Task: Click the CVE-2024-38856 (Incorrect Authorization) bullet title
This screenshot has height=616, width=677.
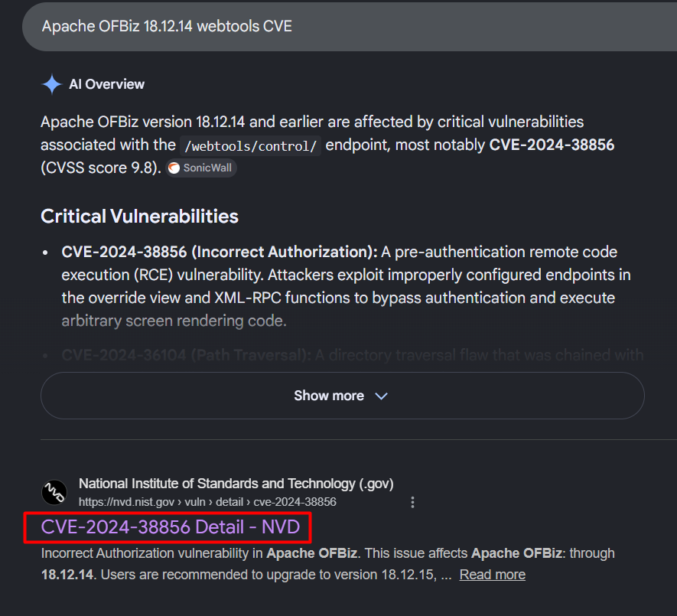Action: click(220, 252)
